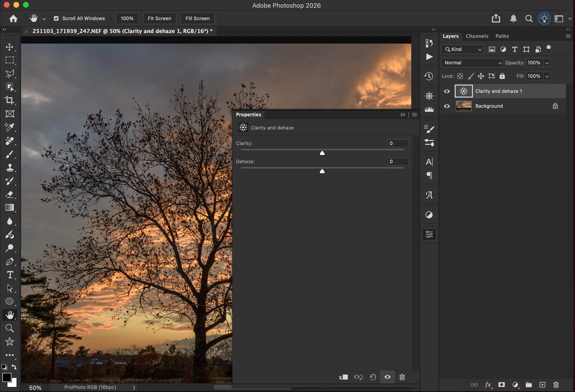Click the add layer mask icon
The image size is (575, 392).
[x=502, y=385]
